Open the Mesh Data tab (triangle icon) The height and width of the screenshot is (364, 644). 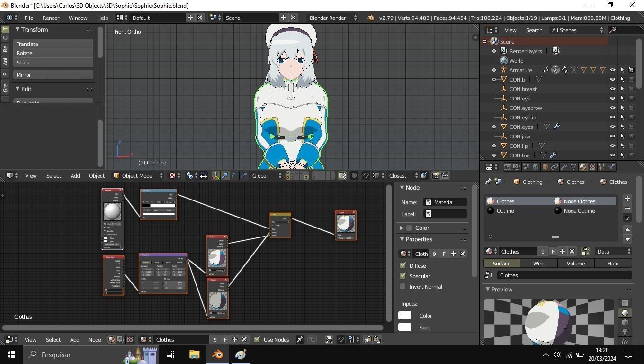point(573,167)
